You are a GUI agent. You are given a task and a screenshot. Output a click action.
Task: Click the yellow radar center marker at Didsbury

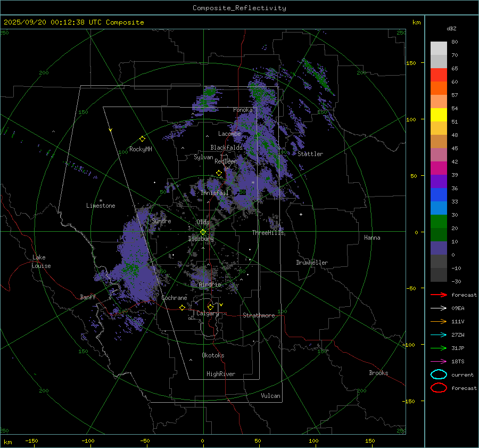point(203,231)
